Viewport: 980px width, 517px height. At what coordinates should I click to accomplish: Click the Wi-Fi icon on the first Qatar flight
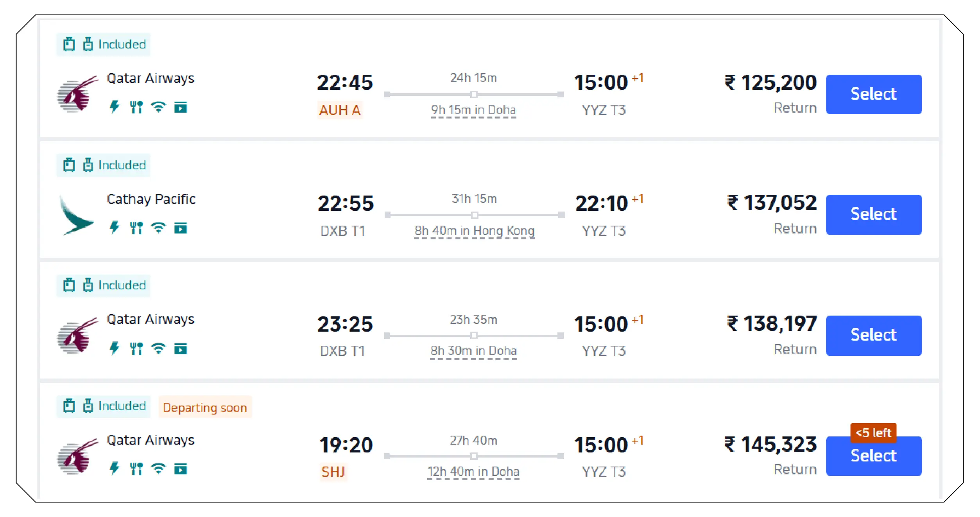tap(158, 106)
